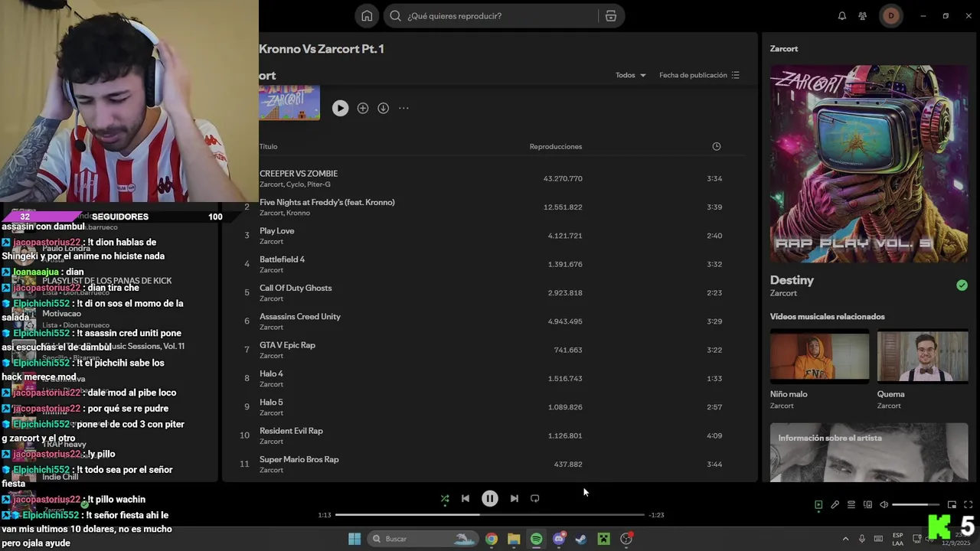Open the play queue
This screenshot has width=980, height=551.
tap(851, 505)
